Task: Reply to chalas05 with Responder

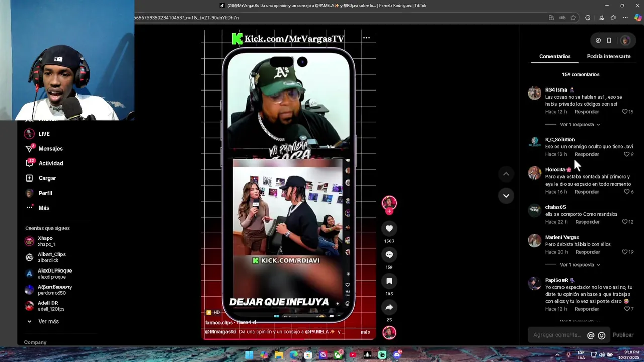Action: (587, 222)
